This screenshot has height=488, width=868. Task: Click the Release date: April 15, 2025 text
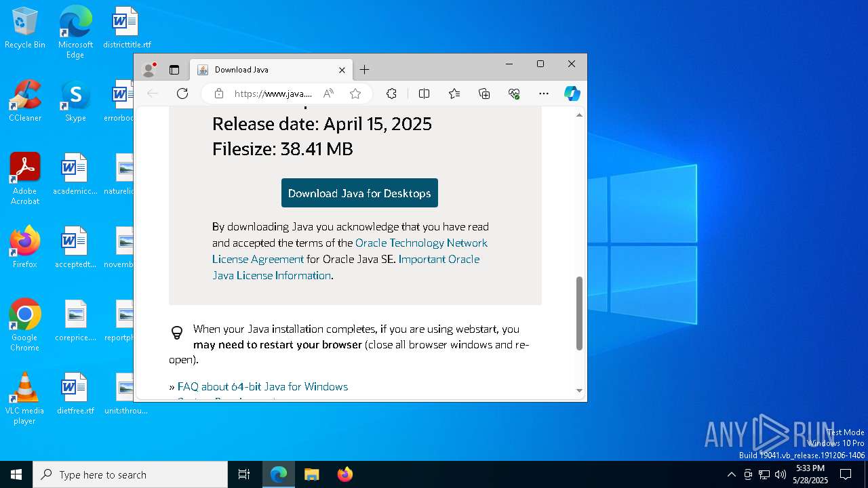point(322,124)
